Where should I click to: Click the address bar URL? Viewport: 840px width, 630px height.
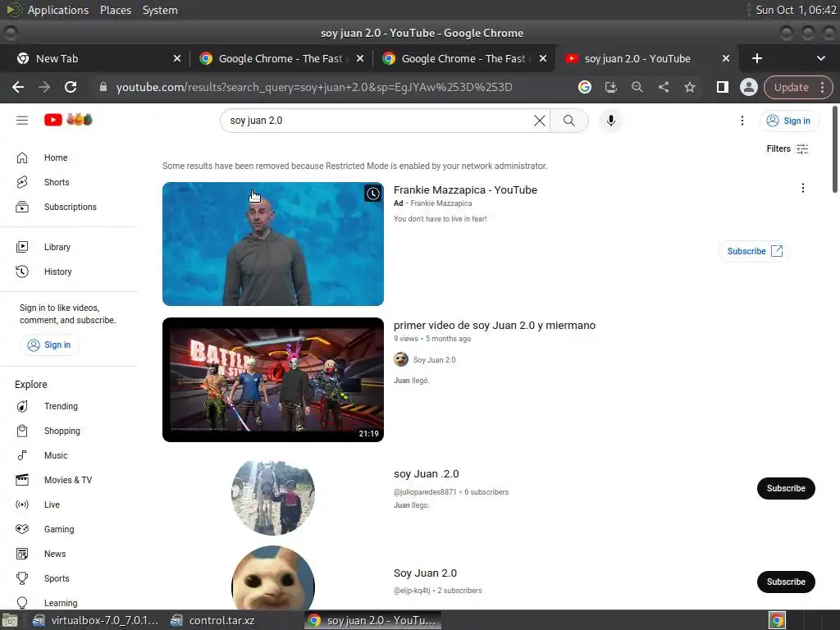(x=314, y=87)
